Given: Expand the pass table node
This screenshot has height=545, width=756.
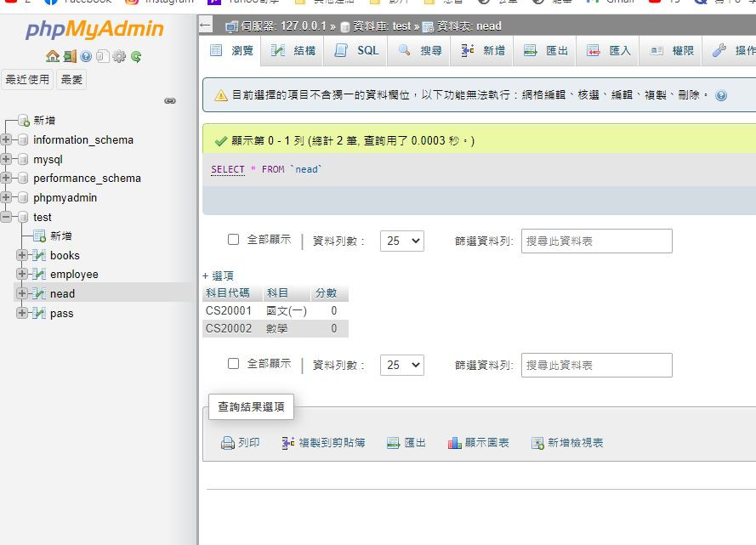Looking at the screenshot, I should point(22,313).
